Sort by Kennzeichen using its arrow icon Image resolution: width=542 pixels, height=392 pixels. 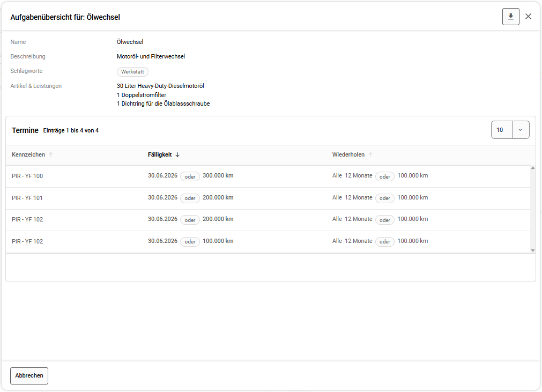tap(51, 155)
